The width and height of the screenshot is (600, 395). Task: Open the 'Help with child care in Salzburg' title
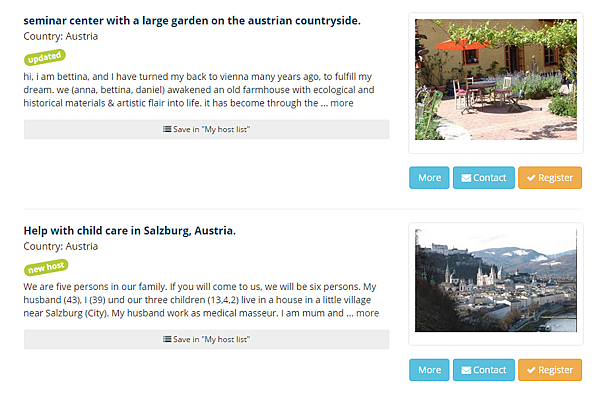(x=130, y=231)
